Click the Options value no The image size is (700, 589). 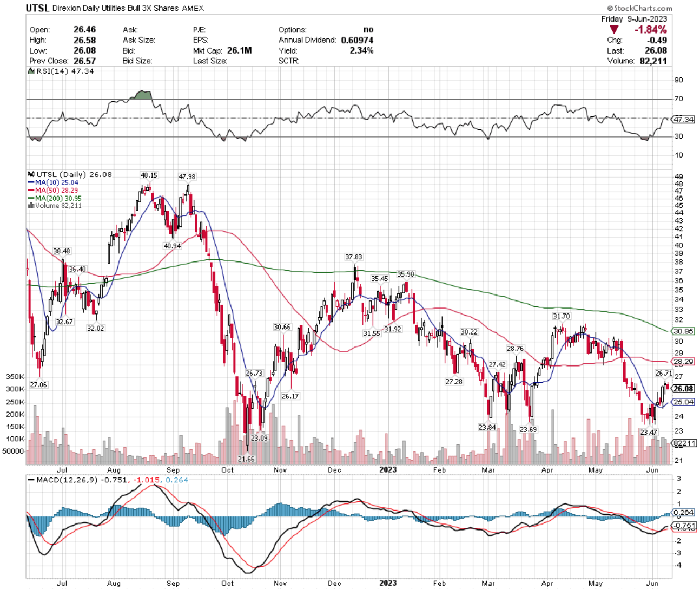tap(368, 30)
